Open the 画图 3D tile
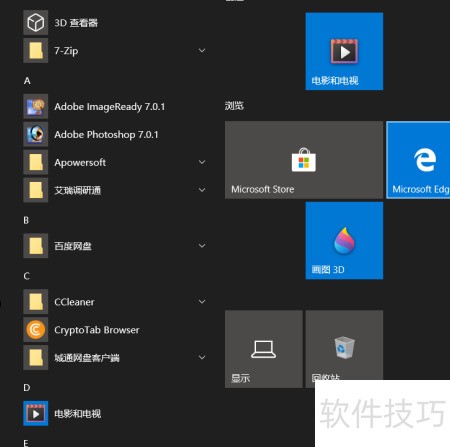This screenshot has width=450, height=447. (344, 241)
